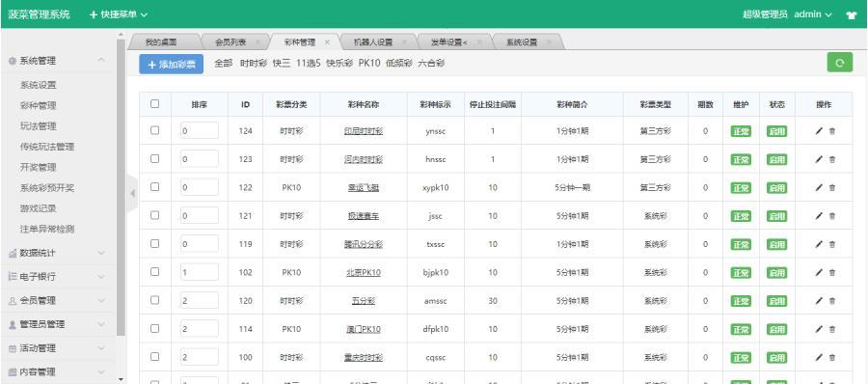Click the 添加彩票 button
Screen dimensions: 868x384
tap(171, 65)
